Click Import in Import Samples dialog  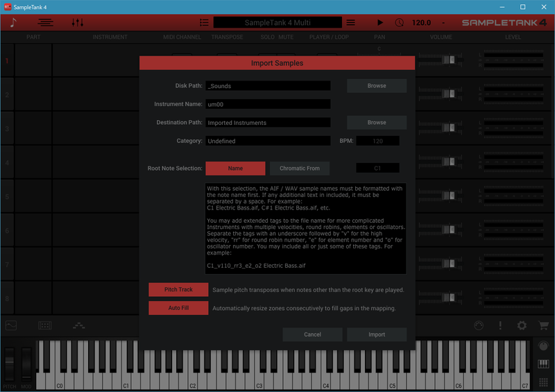377,334
